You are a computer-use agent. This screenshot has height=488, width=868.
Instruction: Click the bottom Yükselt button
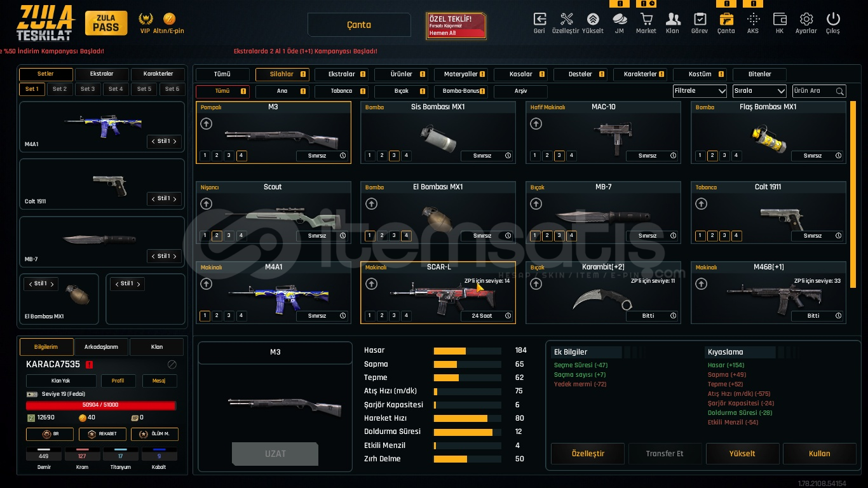[742, 454]
